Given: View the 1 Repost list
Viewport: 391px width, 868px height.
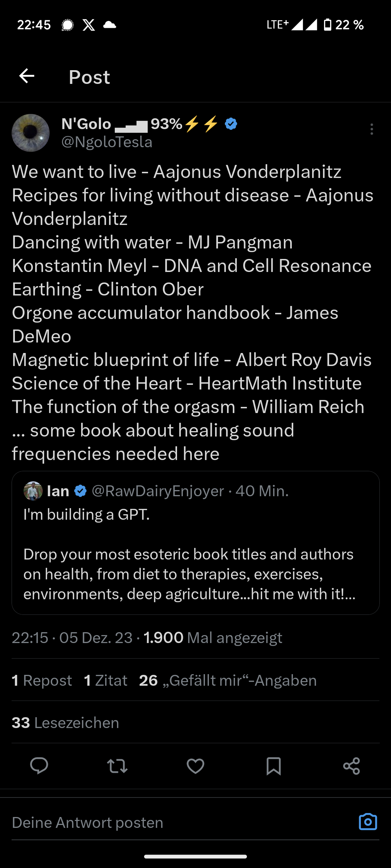Looking at the screenshot, I should coord(42,680).
